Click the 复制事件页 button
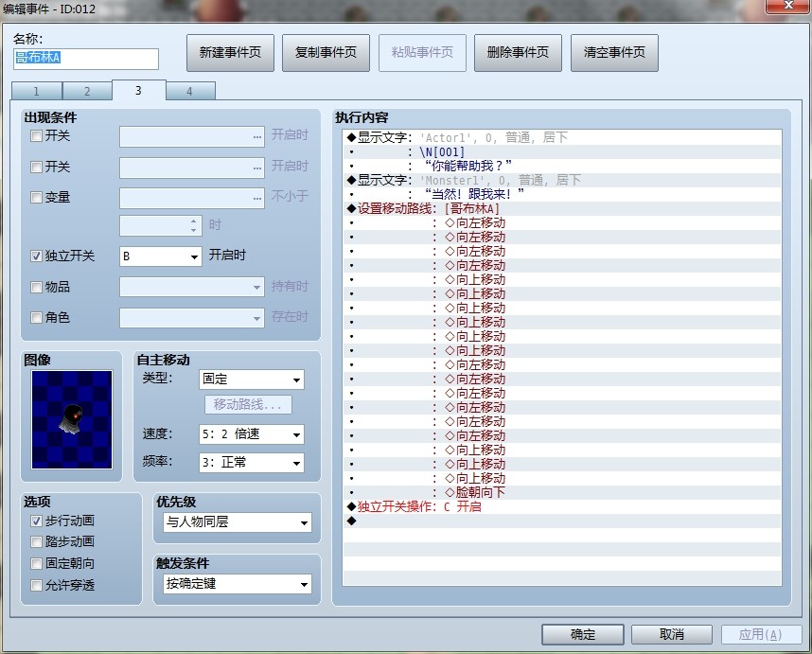Image resolution: width=812 pixels, height=654 pixels. (326, 53)
